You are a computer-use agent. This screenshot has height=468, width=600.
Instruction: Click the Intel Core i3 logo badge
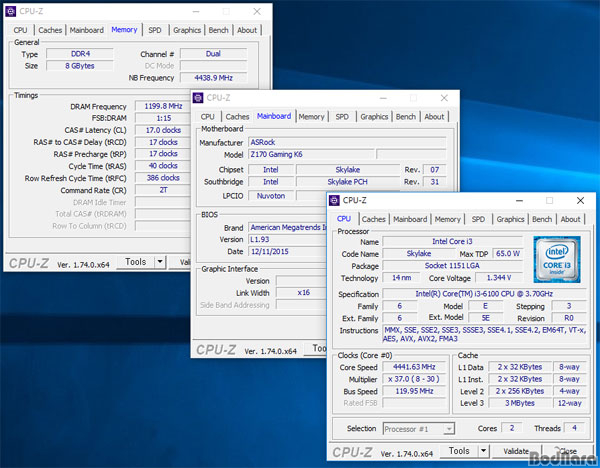point(557,259)
